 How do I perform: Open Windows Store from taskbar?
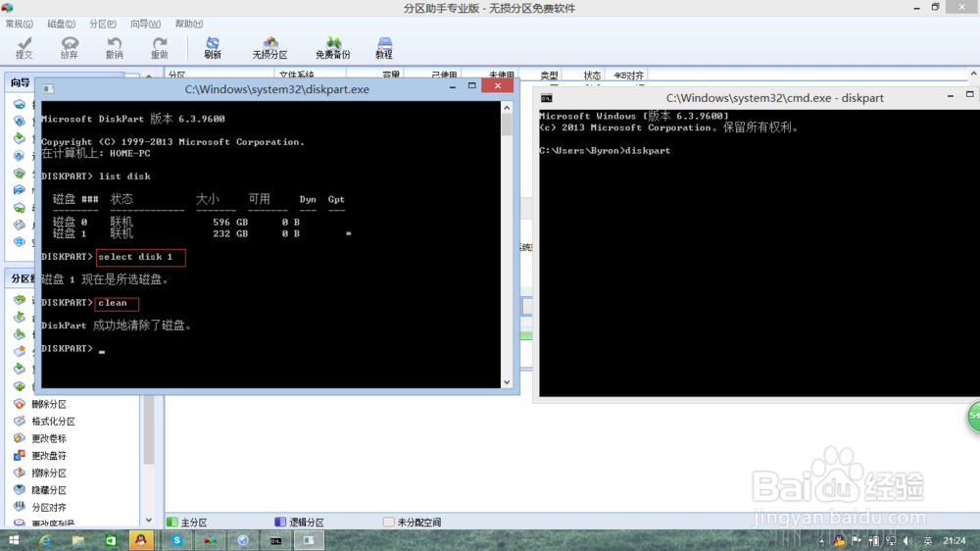[111, 540]
